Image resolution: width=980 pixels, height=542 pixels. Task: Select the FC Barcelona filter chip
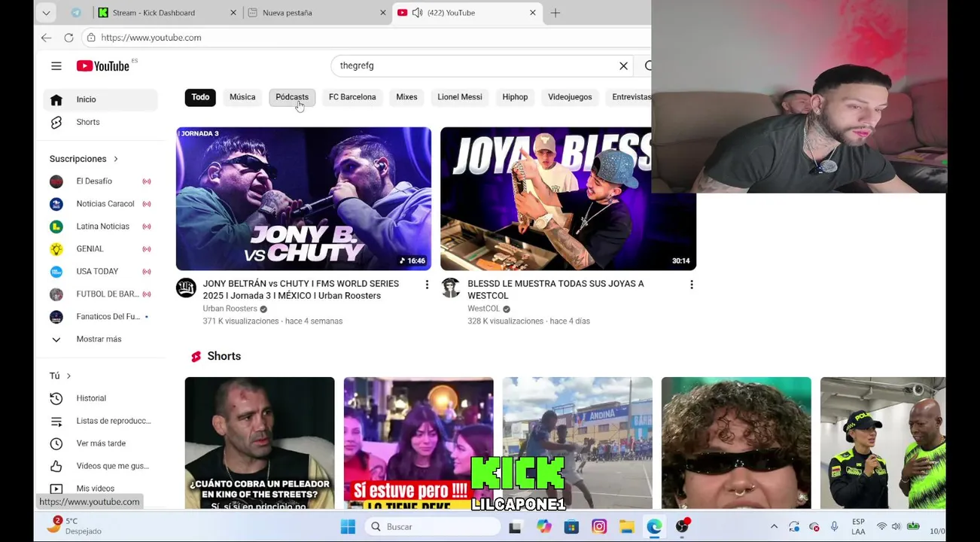[352, 97]
